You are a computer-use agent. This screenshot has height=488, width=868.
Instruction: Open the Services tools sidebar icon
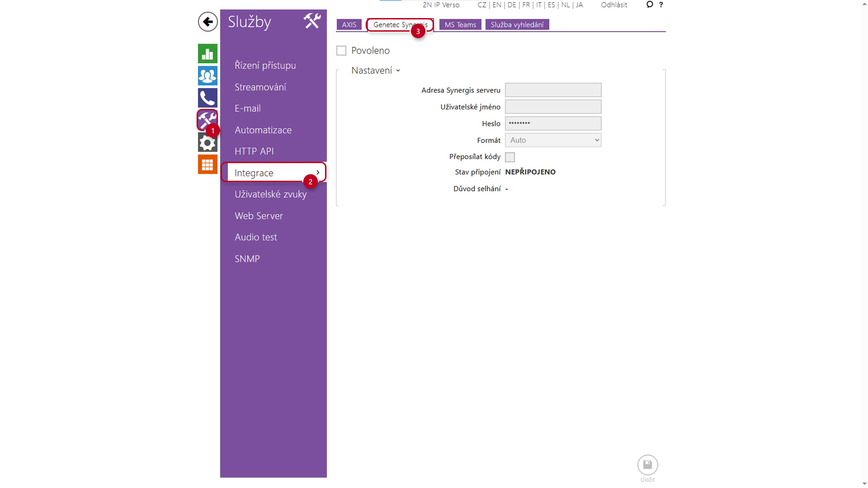(x=208, y=120)
